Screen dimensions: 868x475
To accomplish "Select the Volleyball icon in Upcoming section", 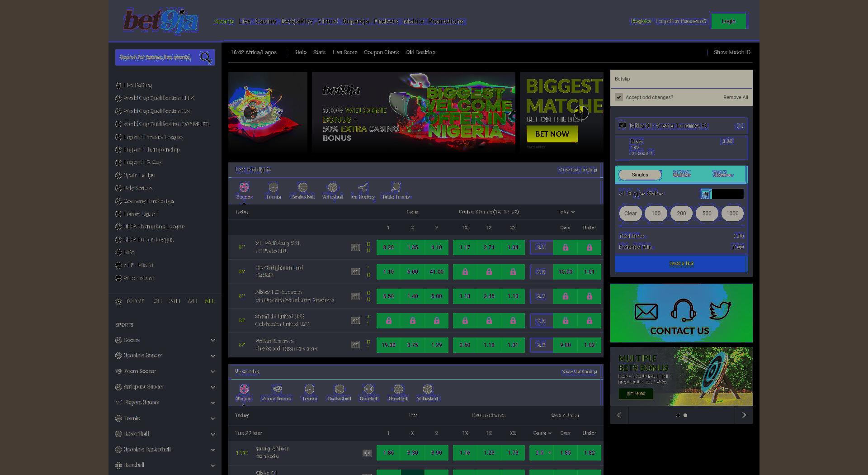I will (427, 389).
